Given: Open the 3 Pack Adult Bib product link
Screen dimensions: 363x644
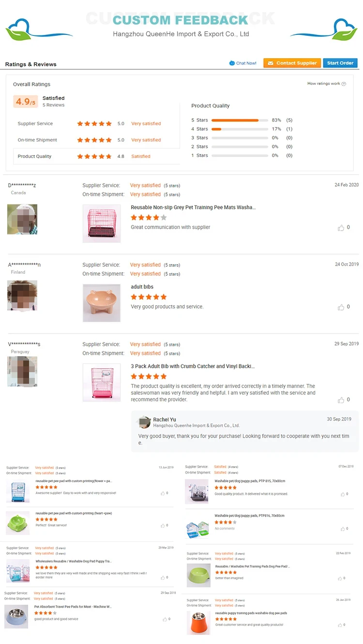Looking at the screenshot, I should click(x=193, y=366).
